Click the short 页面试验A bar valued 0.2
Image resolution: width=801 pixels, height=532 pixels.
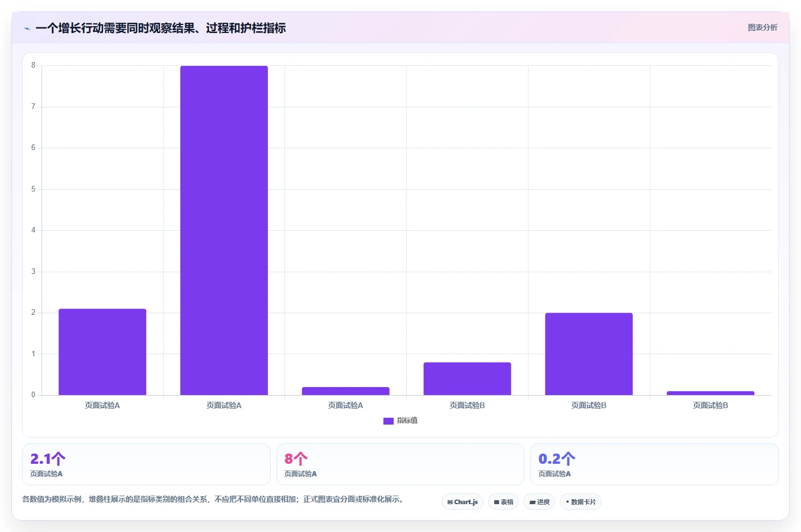346,391
